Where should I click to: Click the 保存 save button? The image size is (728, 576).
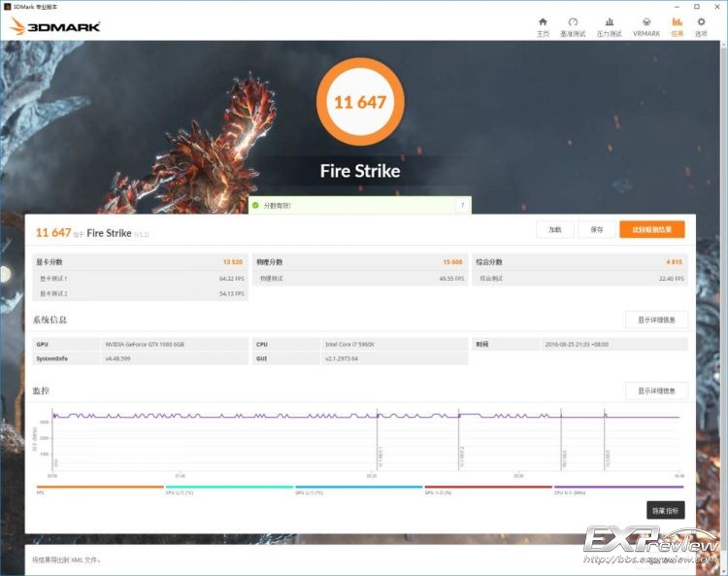(x=597, y=229)
